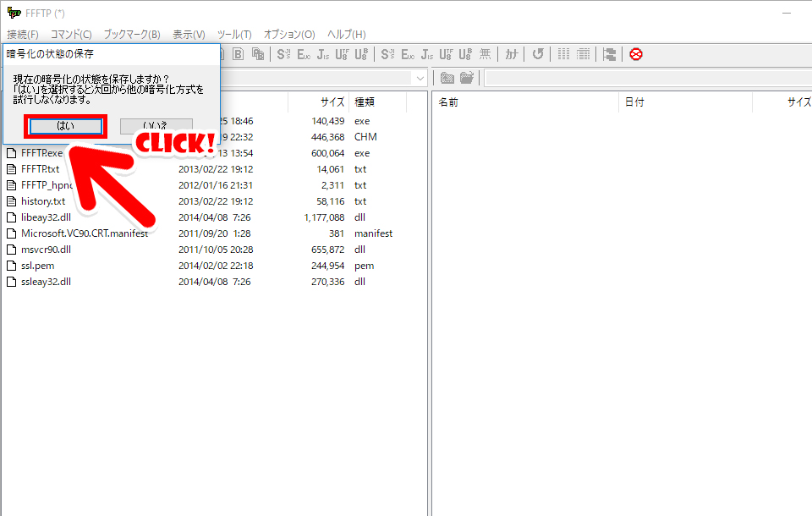Minimize the FFFTP window
This screenshot has height=516, width=812.
787,13
